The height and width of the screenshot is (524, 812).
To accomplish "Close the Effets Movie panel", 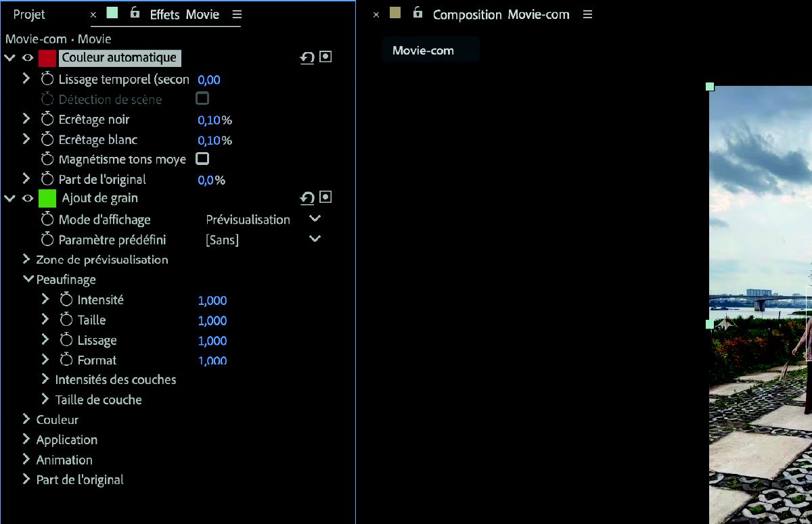I will [x=93, y=14].
